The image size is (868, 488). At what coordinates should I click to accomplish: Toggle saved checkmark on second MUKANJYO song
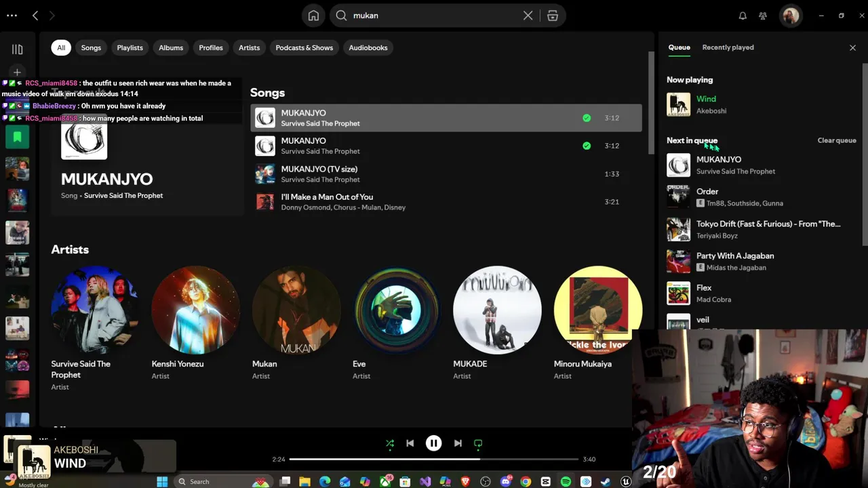coord(587,146)
